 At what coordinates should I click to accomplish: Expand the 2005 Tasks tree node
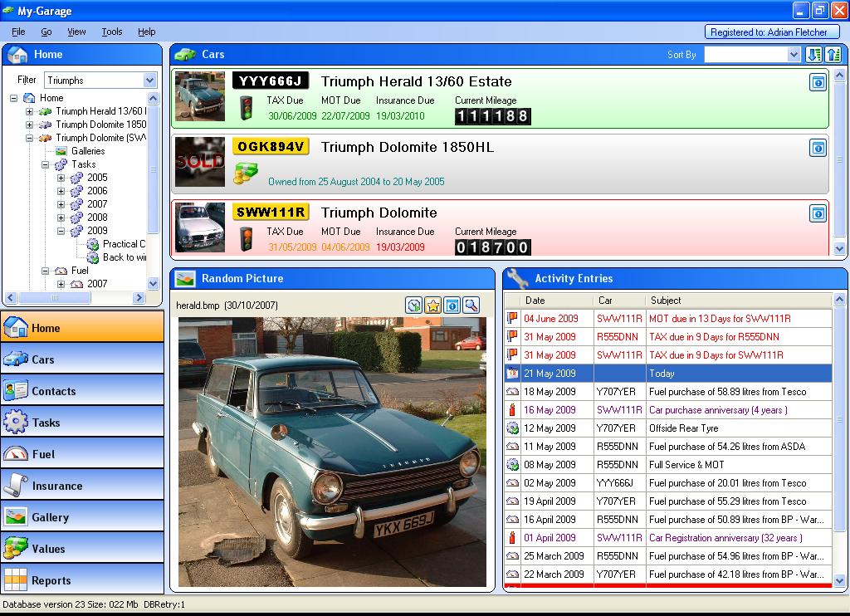coord(61,178)
